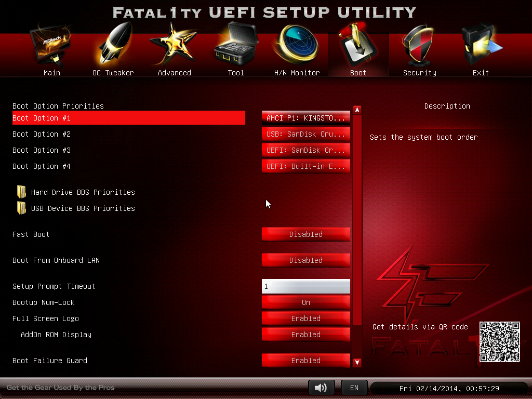Viewport: 532px width, 399px height.
Task: Toggle Bootup Num-Lock On value
Action: point(305,302)
